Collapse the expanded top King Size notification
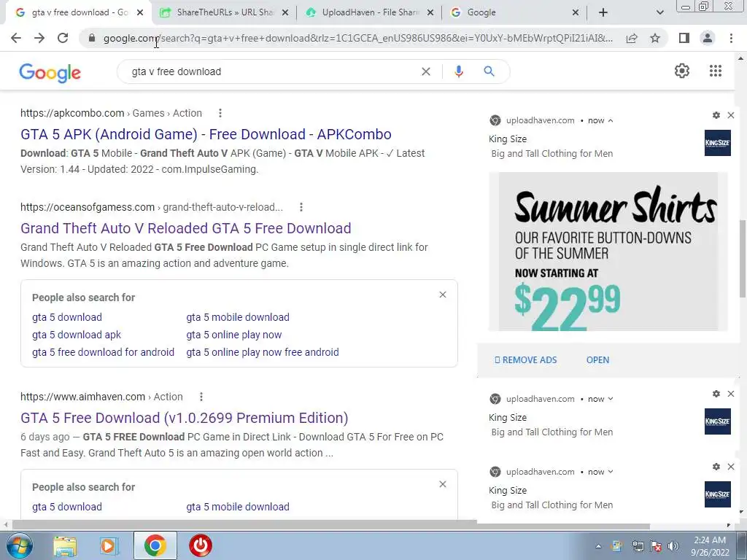747x560 pixels. 611,120
